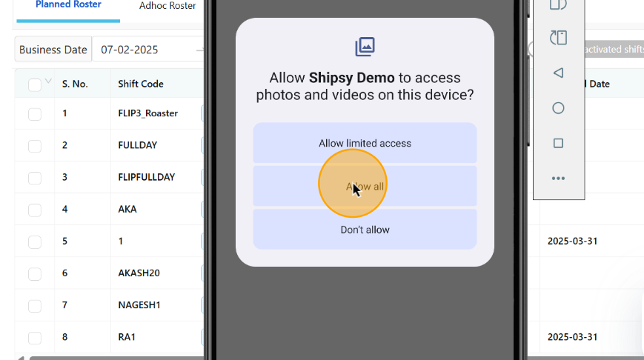Check the row for RA1 shift
644x360 pixels.
35,338
